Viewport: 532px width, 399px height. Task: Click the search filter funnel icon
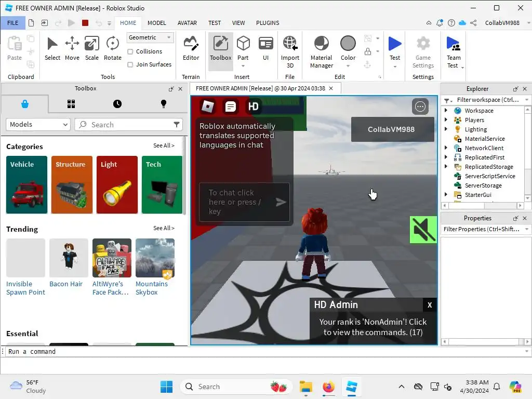(x=177, y=125)
